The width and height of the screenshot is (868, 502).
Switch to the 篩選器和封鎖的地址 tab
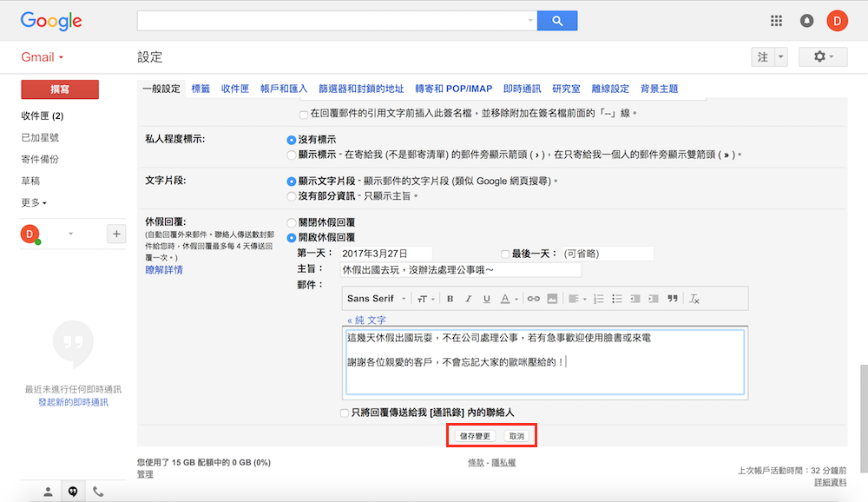[x=361, y=89]
